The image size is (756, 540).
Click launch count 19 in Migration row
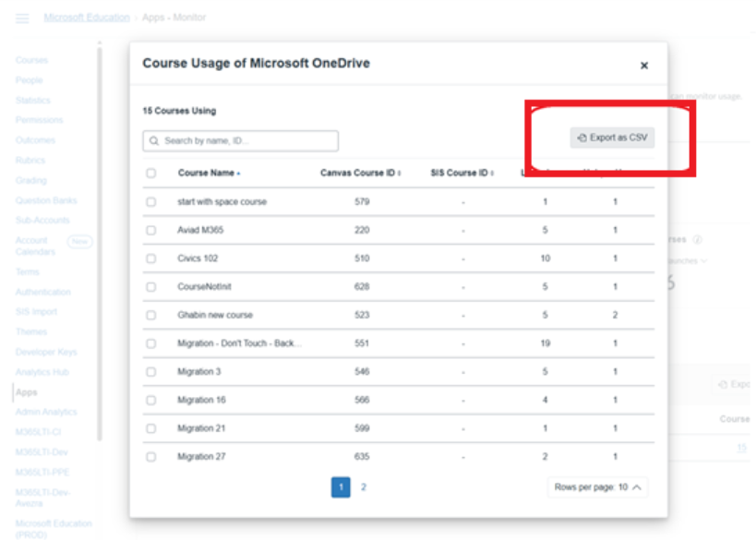[545, 343]
